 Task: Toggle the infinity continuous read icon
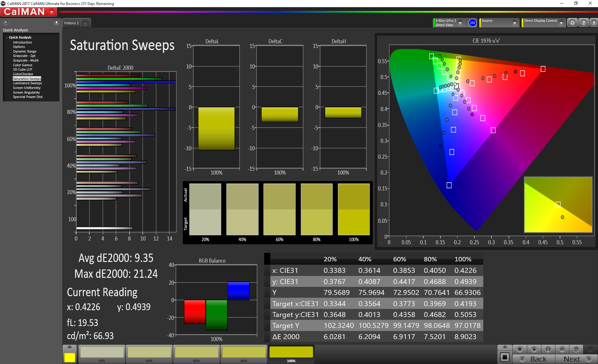point(562,349)
